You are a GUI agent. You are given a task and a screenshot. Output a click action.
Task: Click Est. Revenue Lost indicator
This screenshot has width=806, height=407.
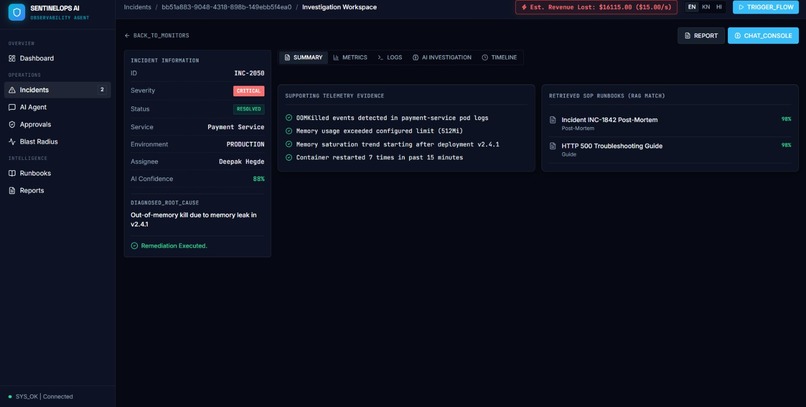596,7
